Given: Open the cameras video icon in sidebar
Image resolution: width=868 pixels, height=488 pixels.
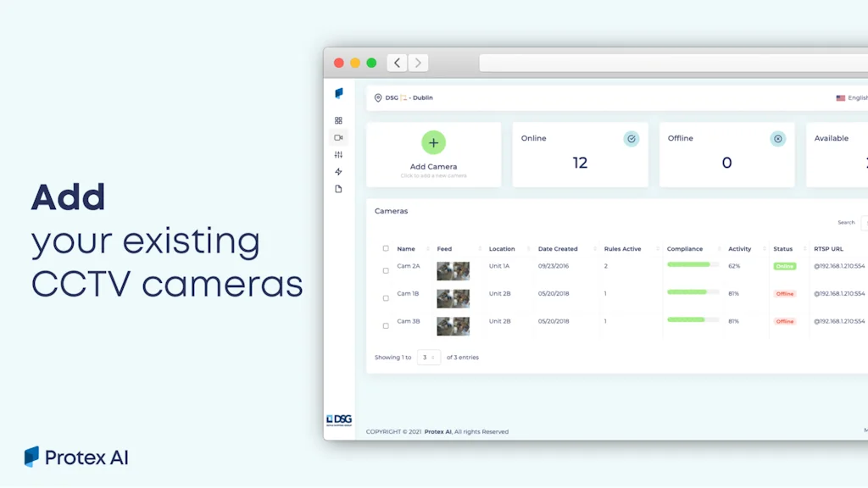Looking at the screenshot, I should [x=338, y=138].
